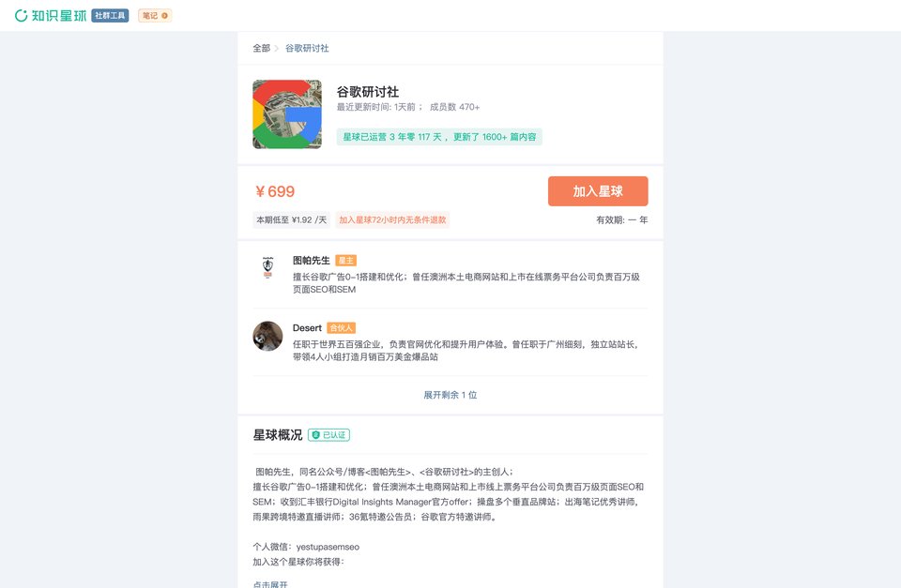Click 图帕先生's avatar icon
Viewport: 901px width, 588px height.
click(267, 267)
